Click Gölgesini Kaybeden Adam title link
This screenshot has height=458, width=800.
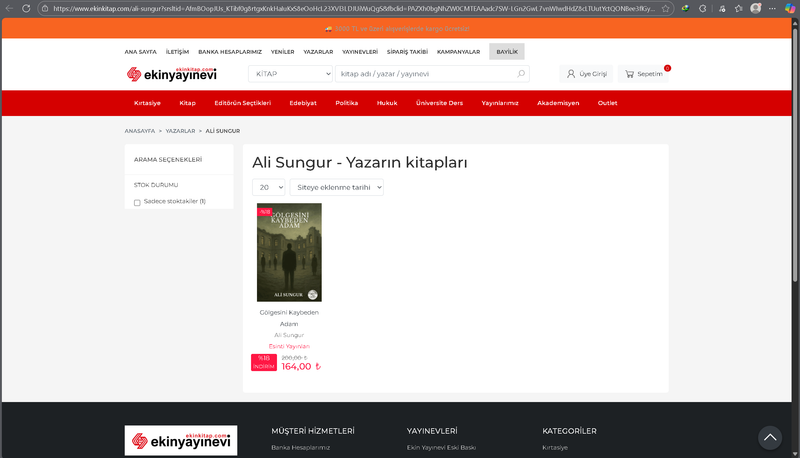click(289, 318)
